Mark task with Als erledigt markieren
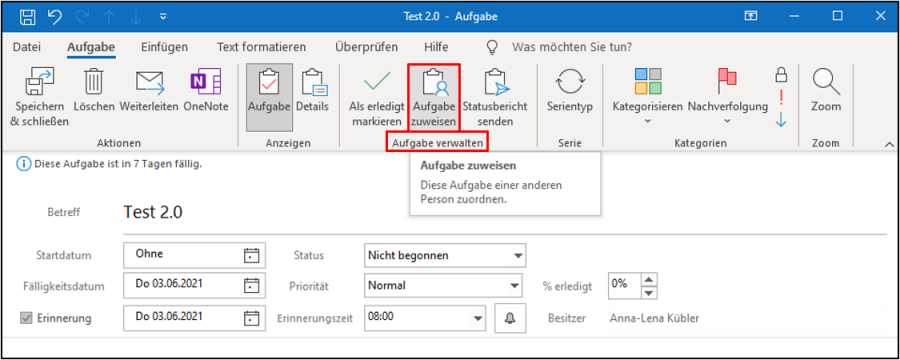Screen dimensions: 900x360 point(377,82)
